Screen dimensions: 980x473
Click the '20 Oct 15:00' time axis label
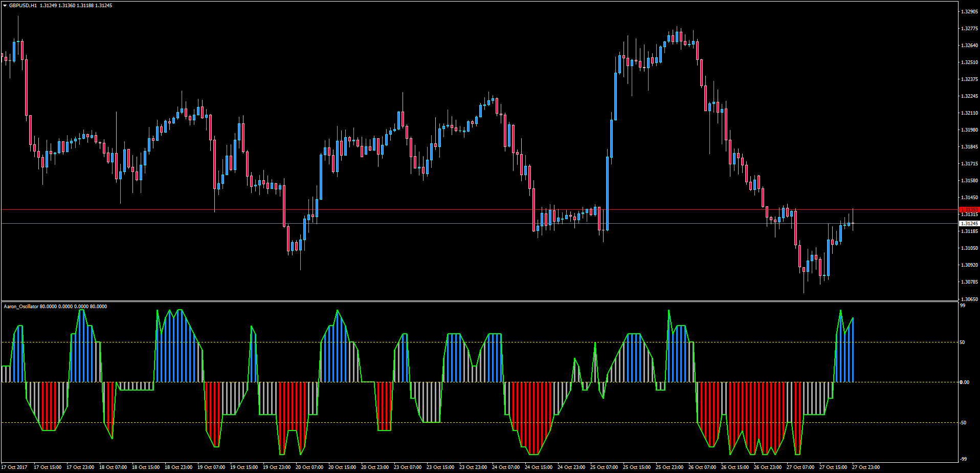tap(342, 467)
